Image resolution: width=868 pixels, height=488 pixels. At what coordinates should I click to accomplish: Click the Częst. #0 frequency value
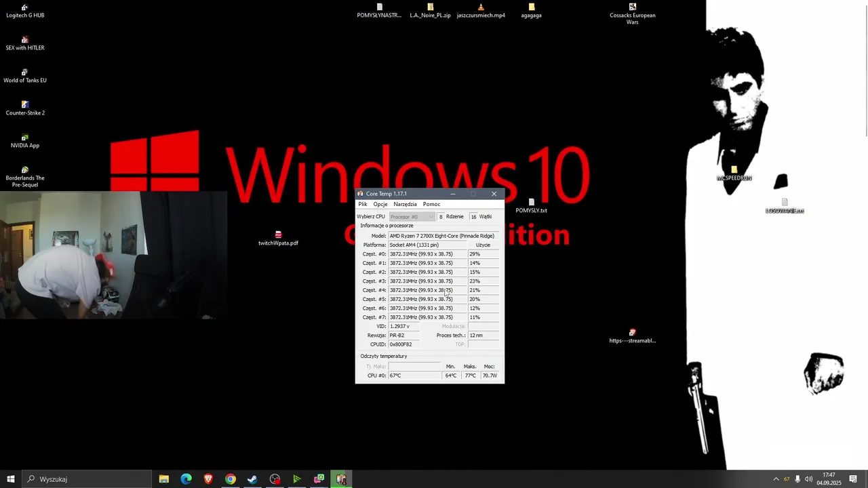428,254
